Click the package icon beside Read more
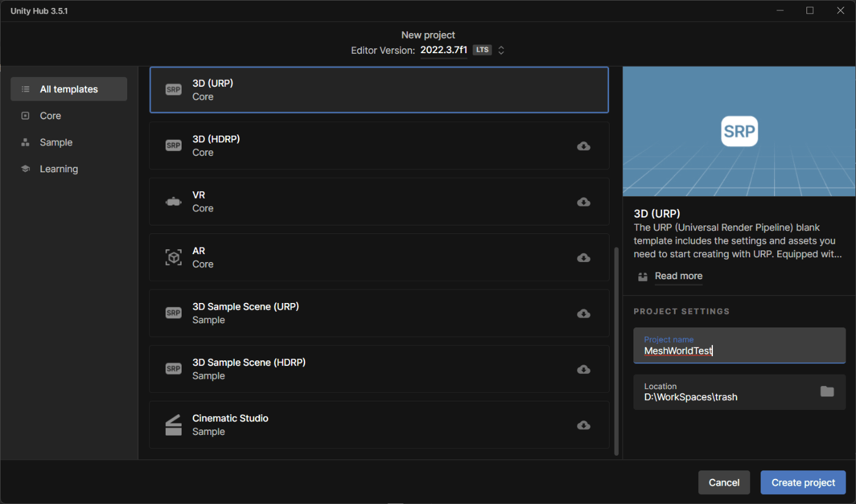The width and height of the screenshot is (856, 504). pos(643,276)
